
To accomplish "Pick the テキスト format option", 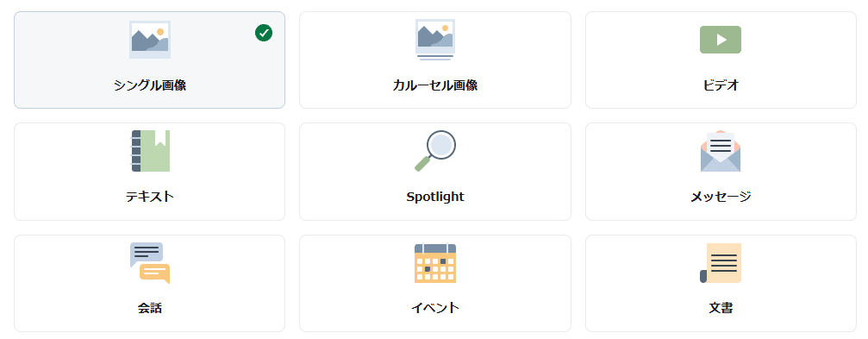I will tap(149, 172).
